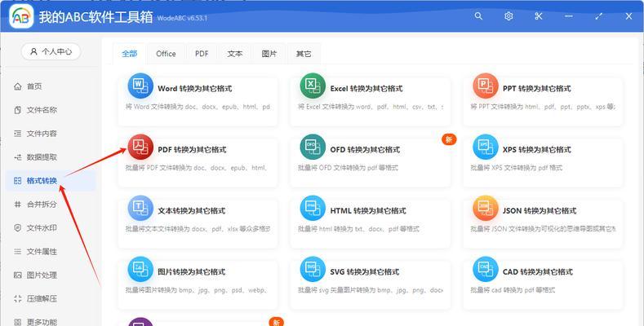
Task: Open 格式转换 in the sidebar
Action: point(51,181)
